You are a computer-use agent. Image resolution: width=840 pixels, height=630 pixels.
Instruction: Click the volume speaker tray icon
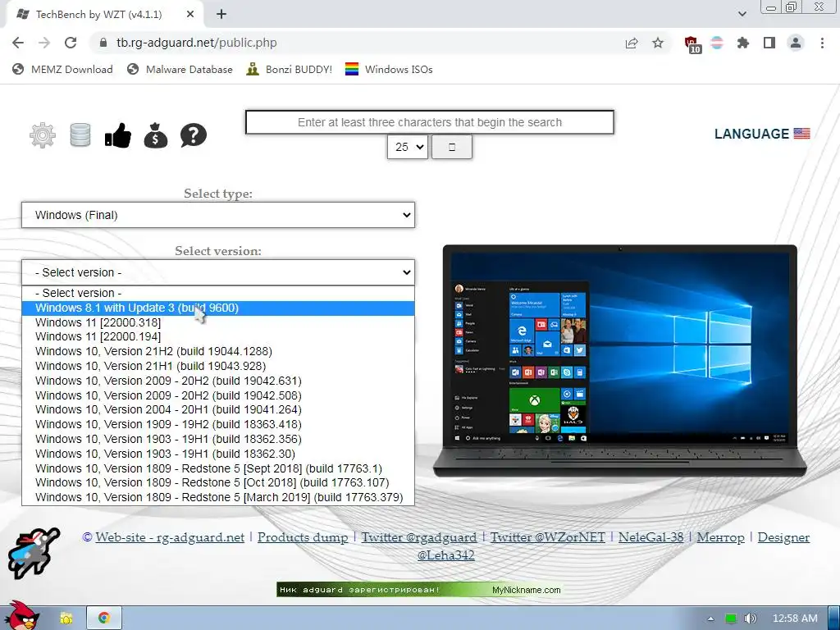(x=751, y=619)
